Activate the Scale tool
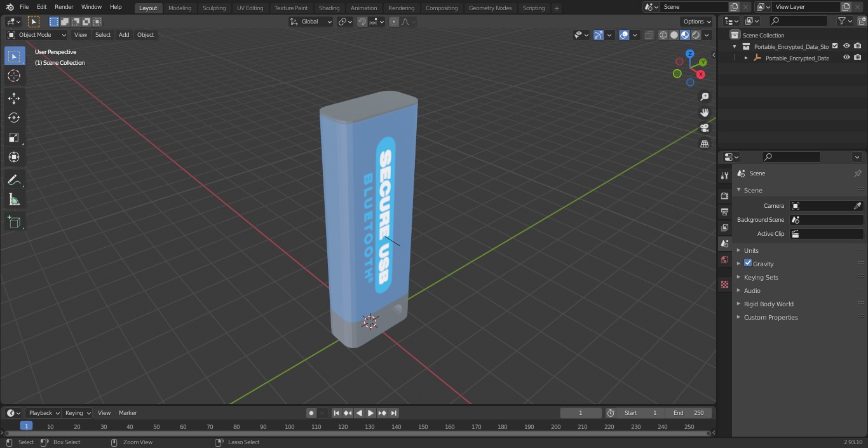 point(14,137)
